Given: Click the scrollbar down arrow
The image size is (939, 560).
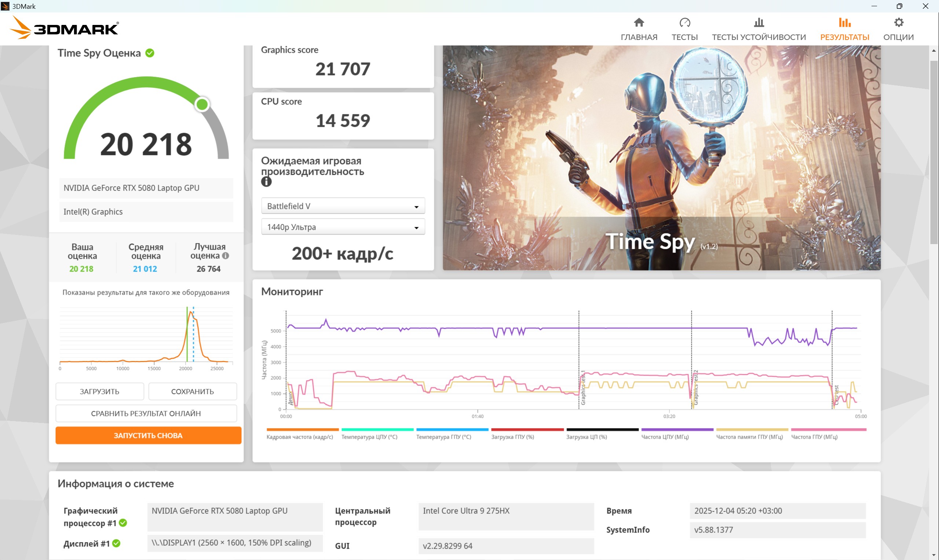Looking at the screenshot, I should tap(934, 555).
